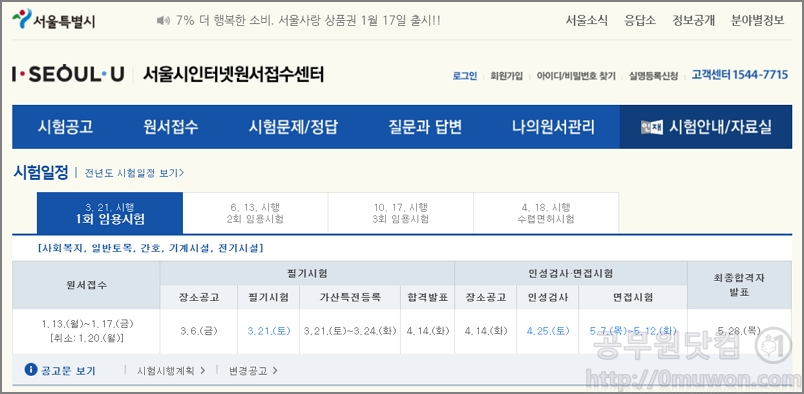Image resolution: width=804 pixels, height=394 pixels.
Task: Click the 사회복지, 일반토목 job categories text
Action: pyautogui.click(x=151, y=248)
